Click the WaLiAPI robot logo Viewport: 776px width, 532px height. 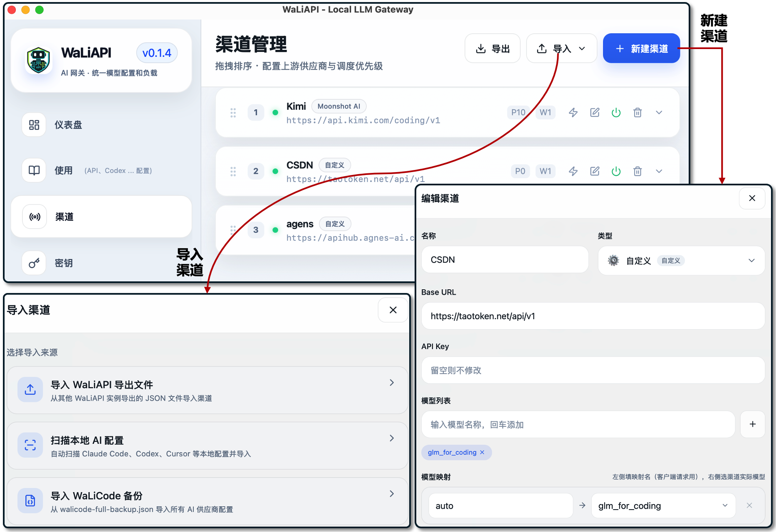point(38,60)
